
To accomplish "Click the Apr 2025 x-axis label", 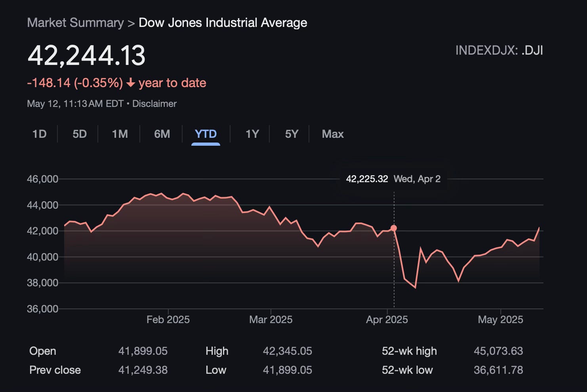I will (387, 320).
